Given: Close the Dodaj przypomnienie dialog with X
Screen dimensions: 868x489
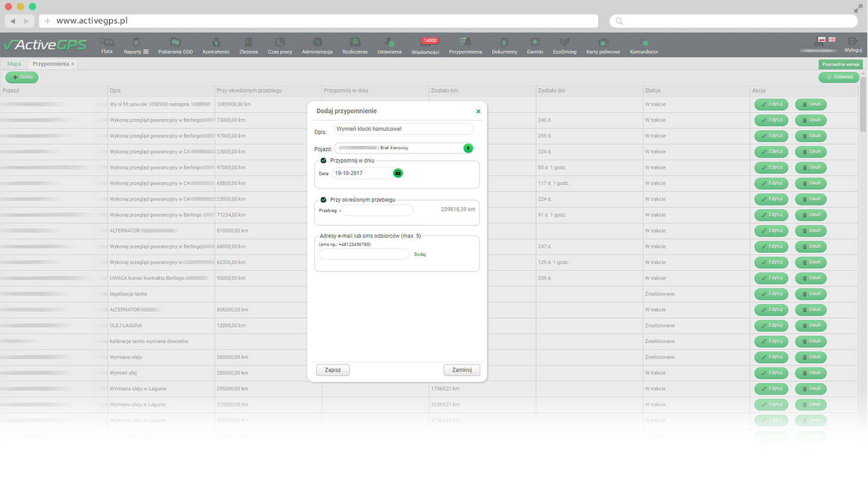Looking at the screenshot, I should [478, 111].
